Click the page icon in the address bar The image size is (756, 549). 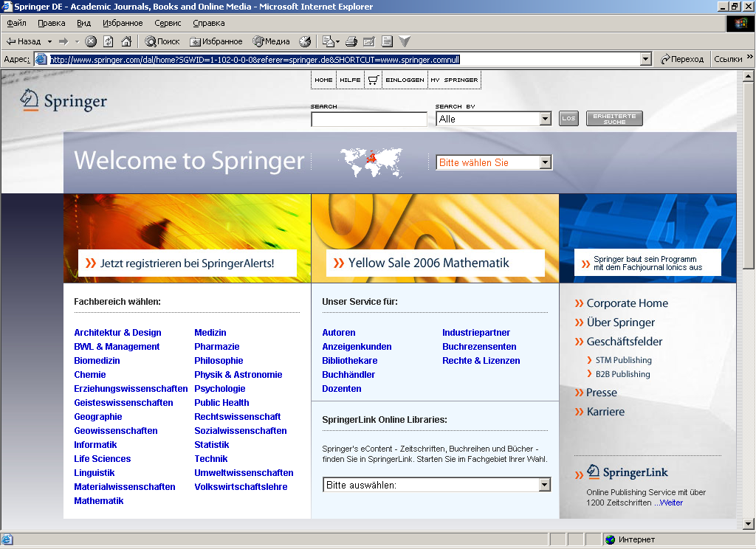pos(41,59)
